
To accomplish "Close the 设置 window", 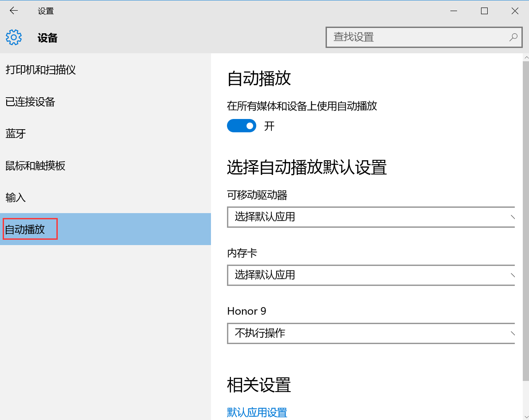I will point(515,11).
